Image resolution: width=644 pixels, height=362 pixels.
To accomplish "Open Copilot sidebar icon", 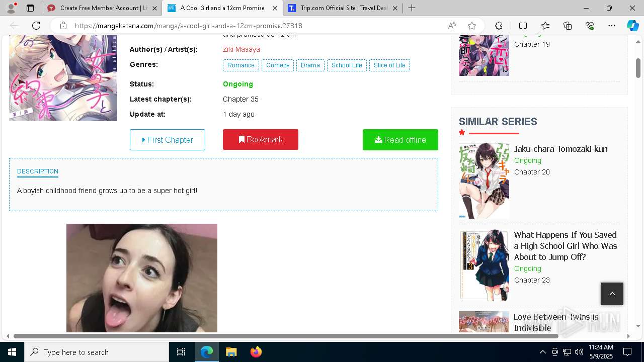I will 632,26.
